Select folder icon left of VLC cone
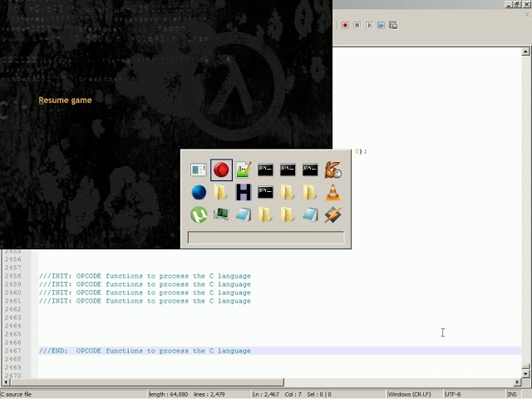The image size is (532, 399). point(310,192)
